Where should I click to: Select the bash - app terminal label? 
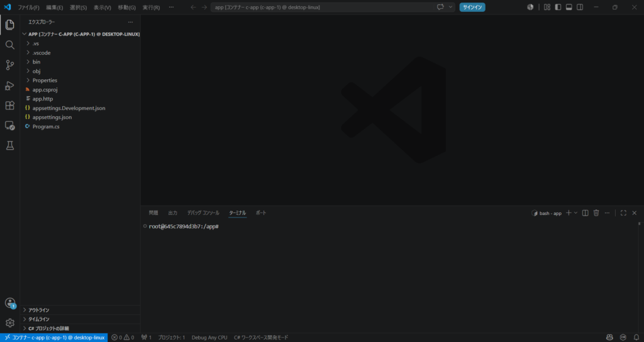[x=547, y=213]
